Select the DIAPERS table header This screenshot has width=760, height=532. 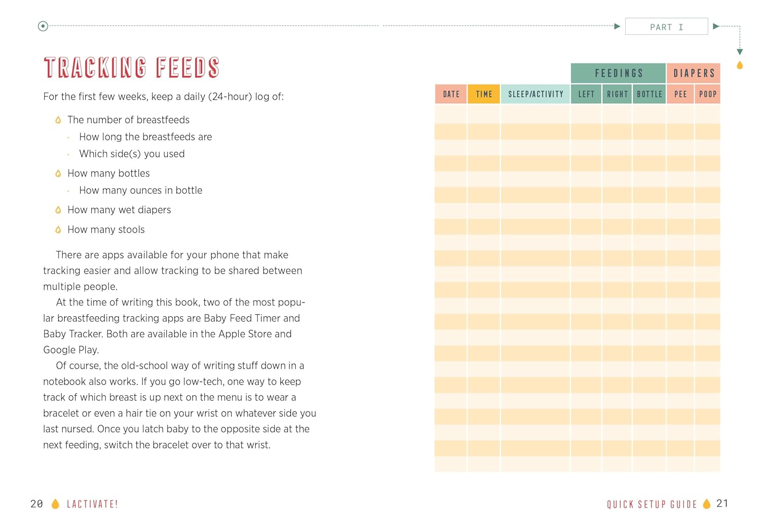(x=694, y=73)
